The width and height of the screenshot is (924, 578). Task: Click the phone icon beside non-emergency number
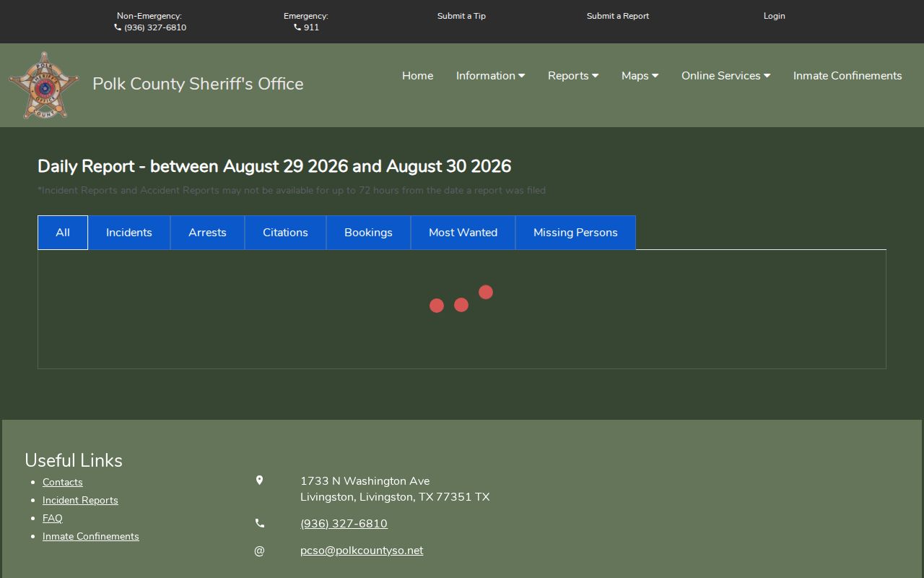[118, 27]
